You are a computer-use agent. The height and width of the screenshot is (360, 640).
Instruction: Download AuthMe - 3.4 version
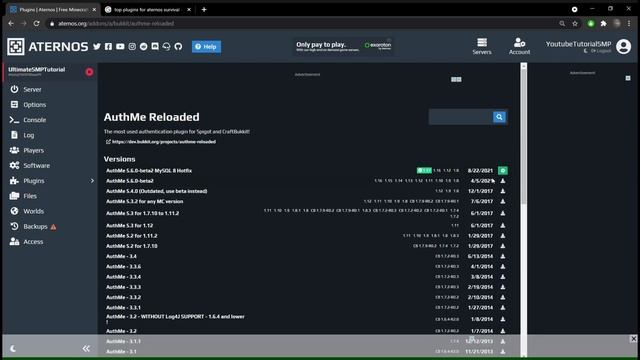click(503, 256)
